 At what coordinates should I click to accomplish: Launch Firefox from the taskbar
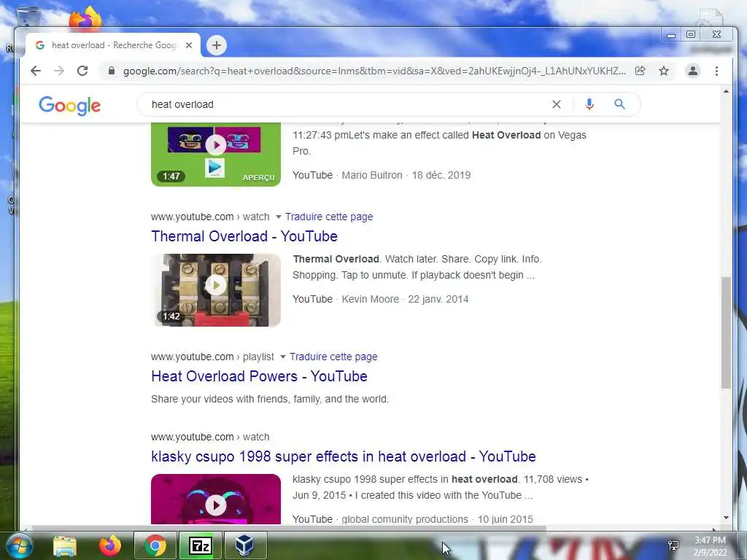pyautogui.click(x=110, y=545)
